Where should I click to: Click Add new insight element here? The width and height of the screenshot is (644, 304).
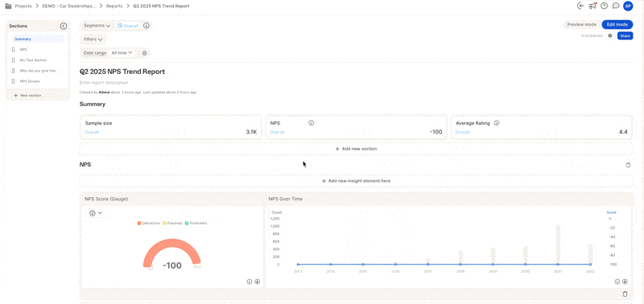pos(356,181)
